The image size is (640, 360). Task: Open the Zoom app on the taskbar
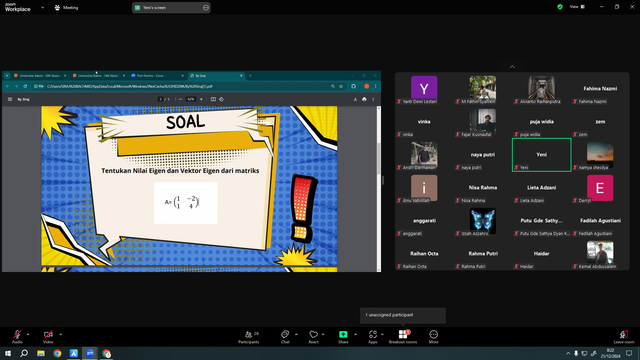[x=90, y=353]
